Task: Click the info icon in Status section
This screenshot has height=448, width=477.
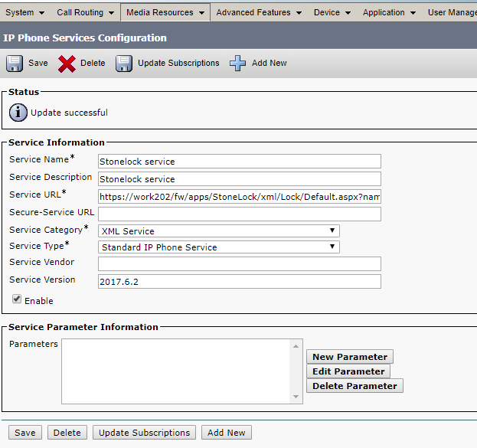Action: (18, 113)
